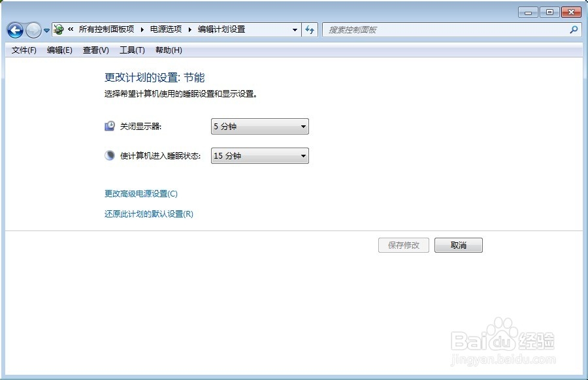Click the magnifier icon in the search box

(573, 29)
